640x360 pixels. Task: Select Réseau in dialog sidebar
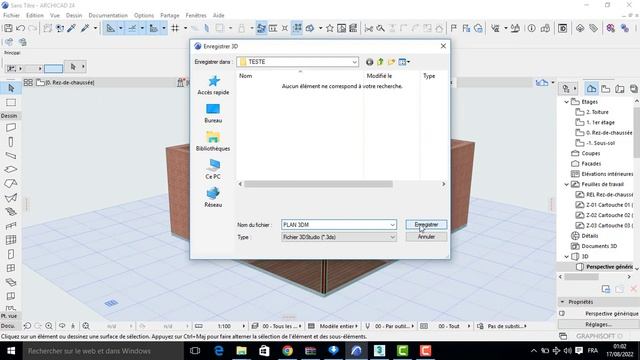click(213, 198)
